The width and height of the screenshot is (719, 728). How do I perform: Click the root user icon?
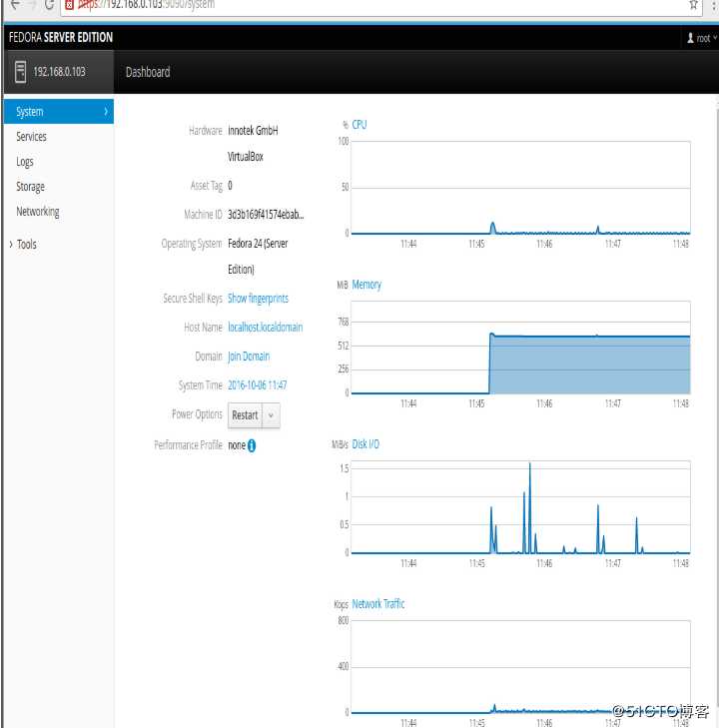pyautogui.click(x=690, y=38)
